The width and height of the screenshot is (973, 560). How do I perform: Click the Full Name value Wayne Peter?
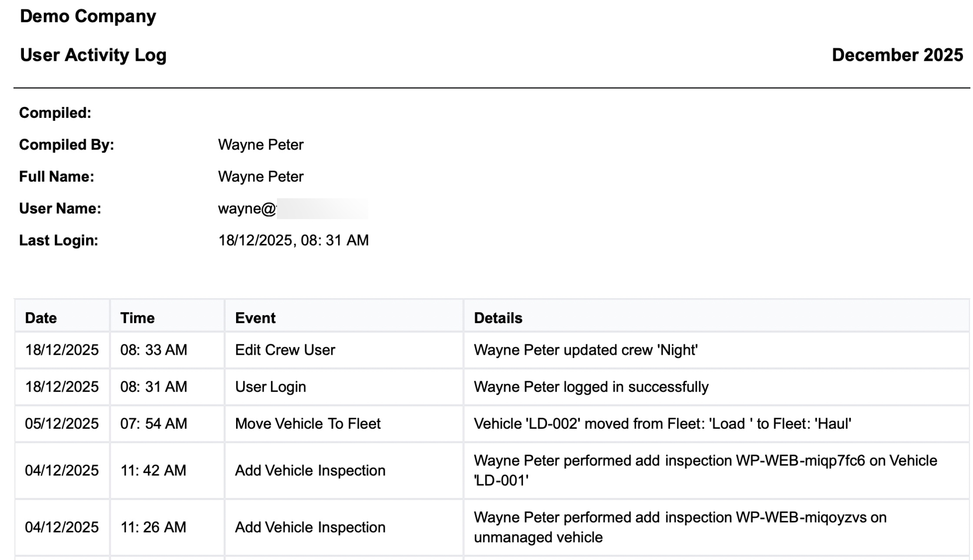pyautogui.click(x=260, y=177)
